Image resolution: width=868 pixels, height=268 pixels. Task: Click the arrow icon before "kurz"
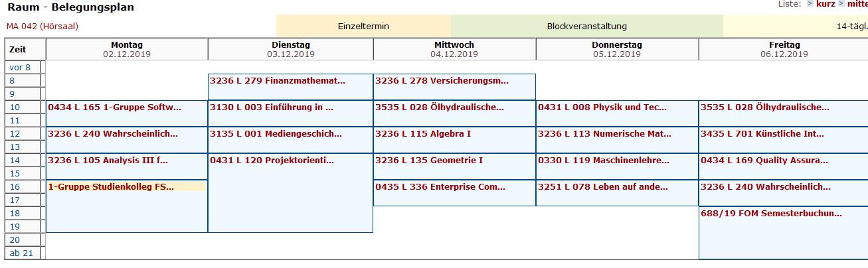(810, 4)
